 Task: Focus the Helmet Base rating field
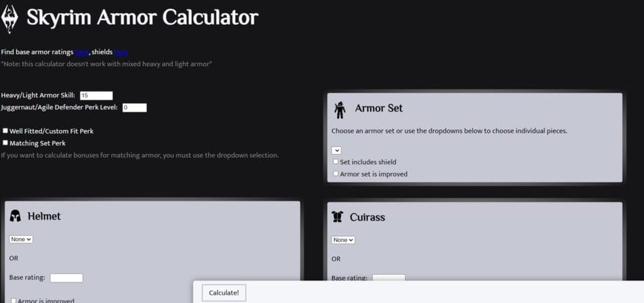66,278
